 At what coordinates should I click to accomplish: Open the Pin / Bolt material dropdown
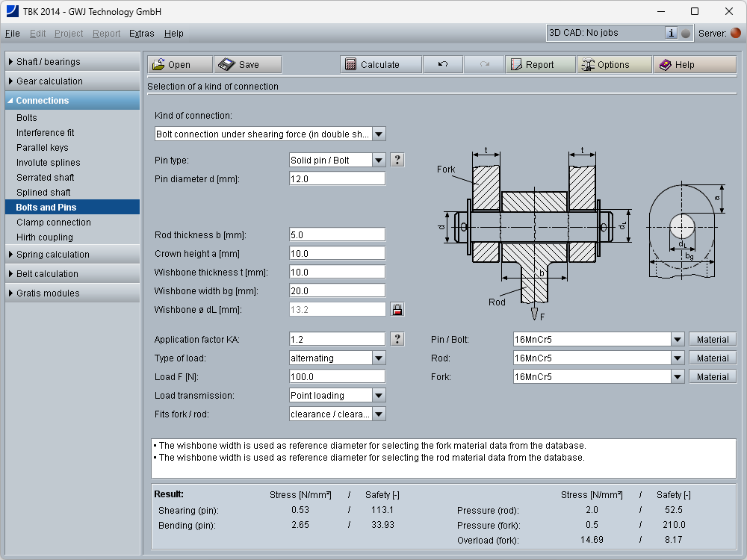[677, 340]
